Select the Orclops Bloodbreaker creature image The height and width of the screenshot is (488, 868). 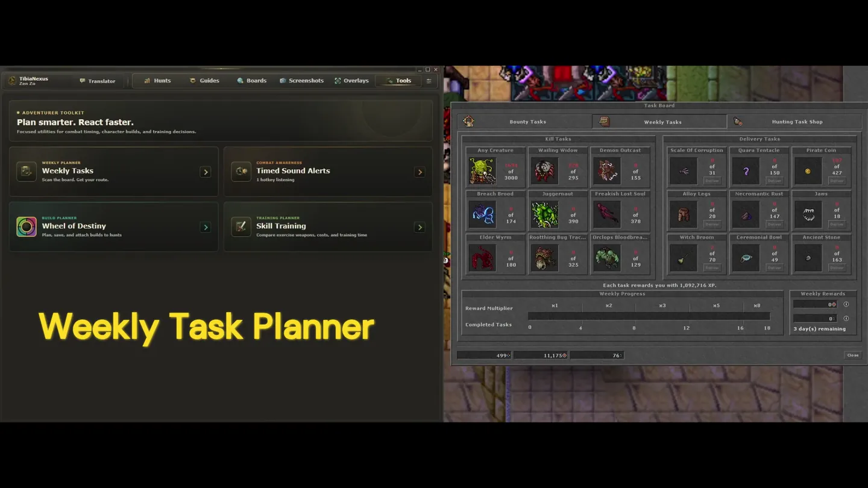(606, 258)
